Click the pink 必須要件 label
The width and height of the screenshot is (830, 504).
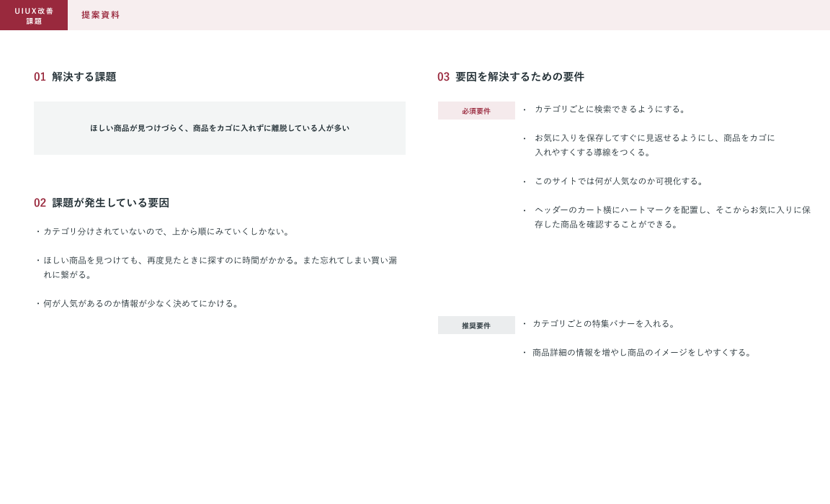tap(476, 111)
